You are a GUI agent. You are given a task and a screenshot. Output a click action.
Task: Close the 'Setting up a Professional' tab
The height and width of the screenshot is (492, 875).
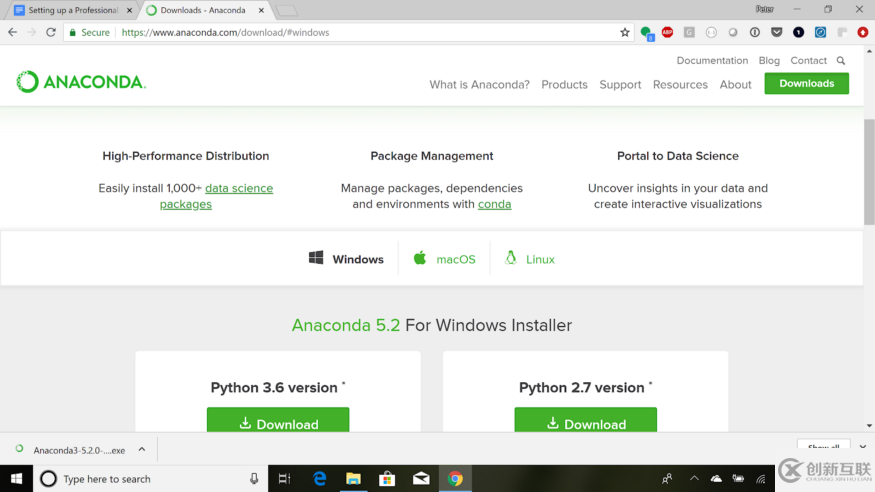coord(129,10)
